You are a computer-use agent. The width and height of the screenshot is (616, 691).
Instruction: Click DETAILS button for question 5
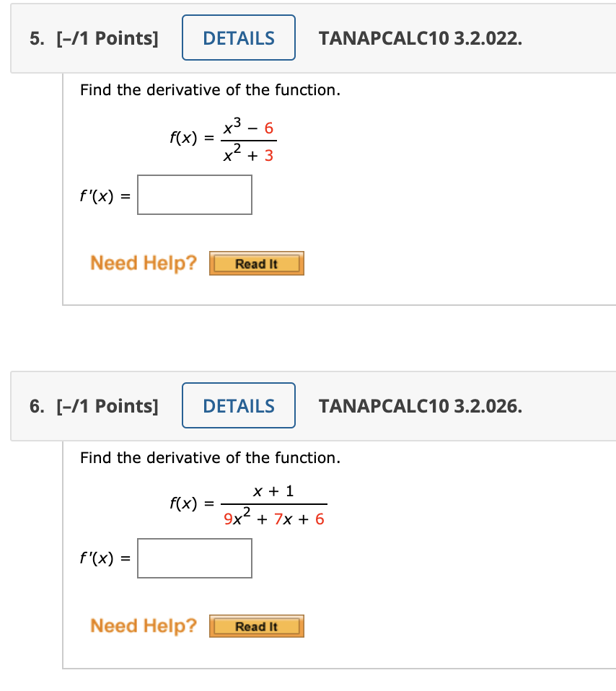pos(238,38)
